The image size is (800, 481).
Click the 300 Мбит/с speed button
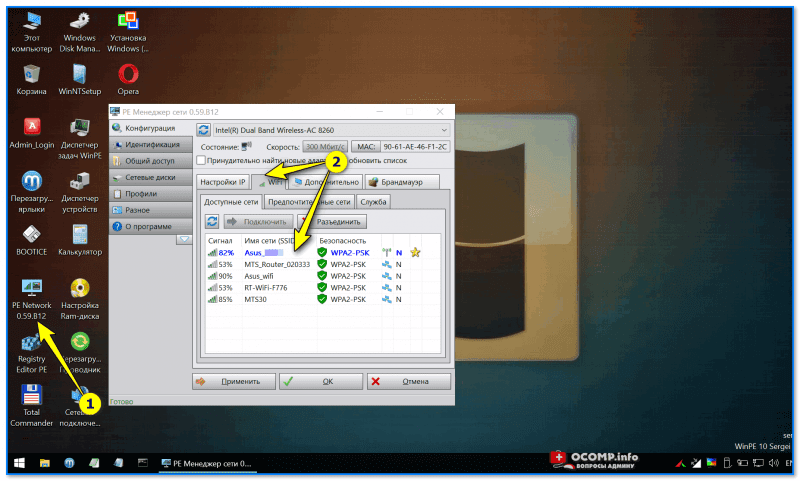point(325,146)
